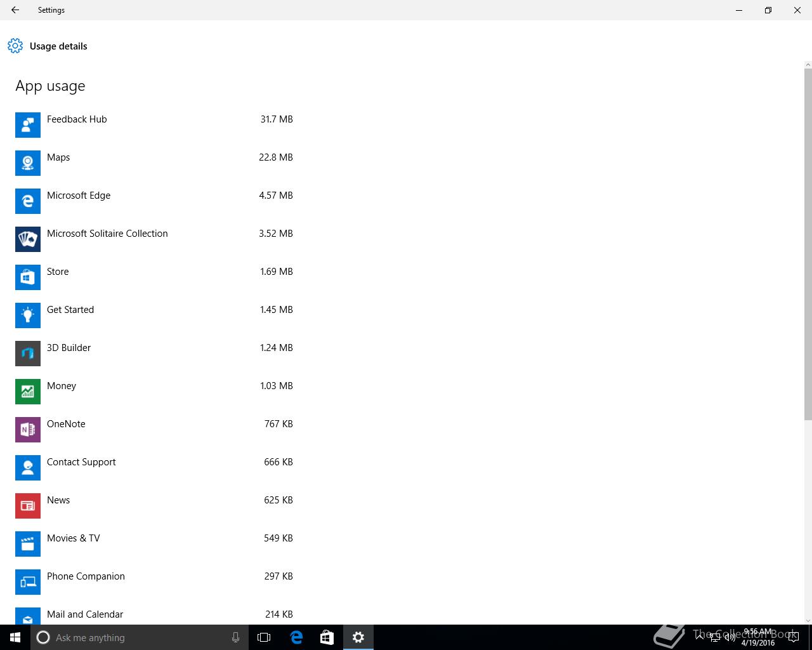Click the taskbar clock showing 4/19/2016

758,637
